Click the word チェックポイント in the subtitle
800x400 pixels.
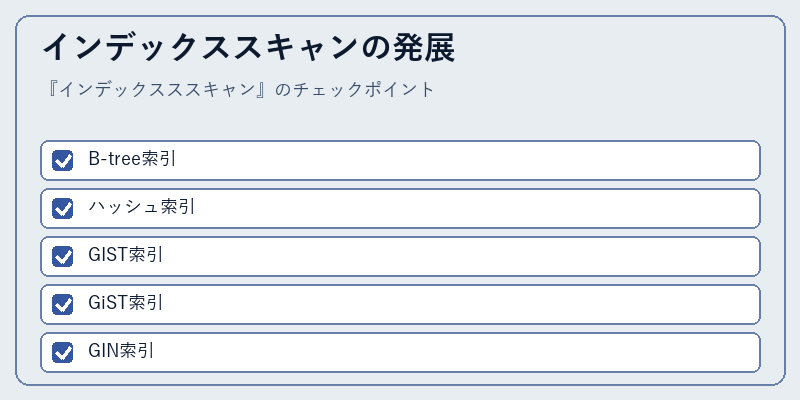click(364, 90)
